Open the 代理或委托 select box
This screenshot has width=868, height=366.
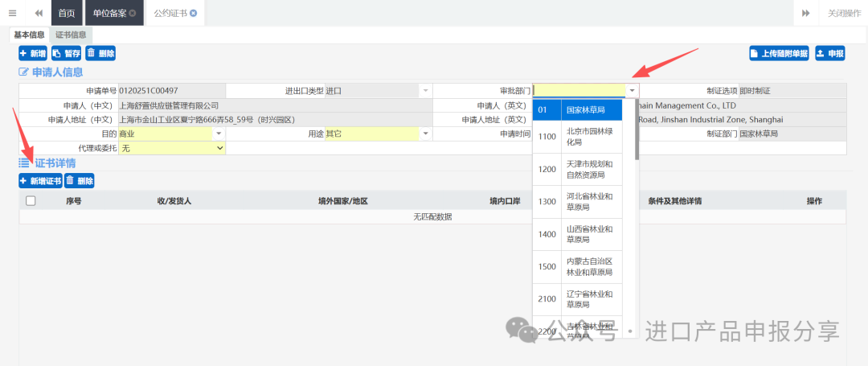pyautogui.click(x=172, y=148)
